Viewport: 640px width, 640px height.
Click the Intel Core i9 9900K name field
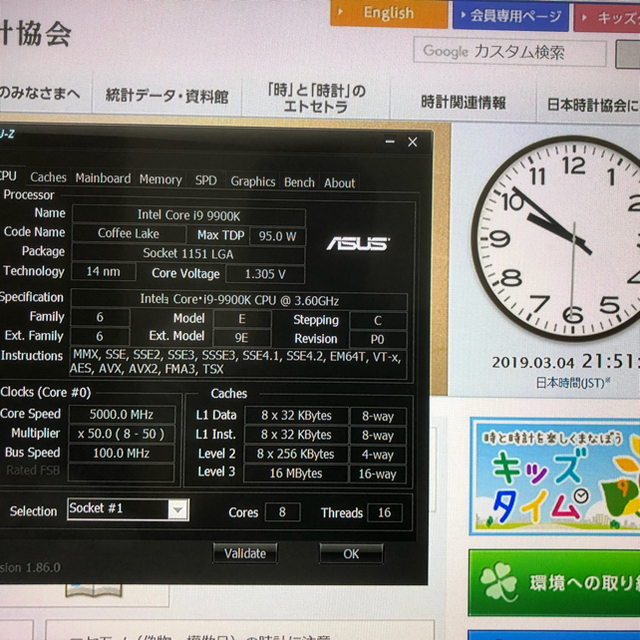pos(189,215)
